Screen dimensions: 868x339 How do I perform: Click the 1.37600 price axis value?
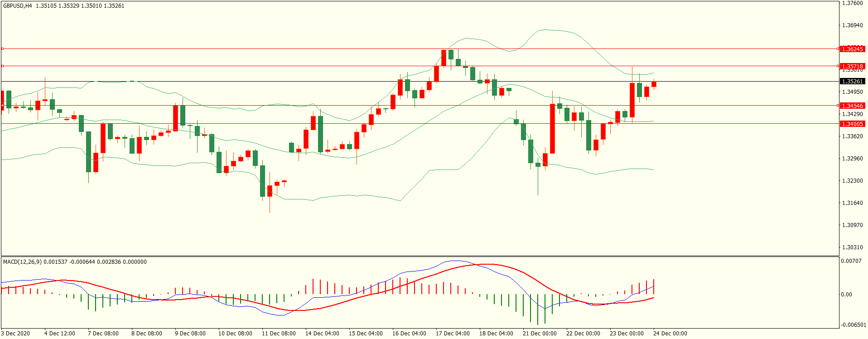click(852, 3)
